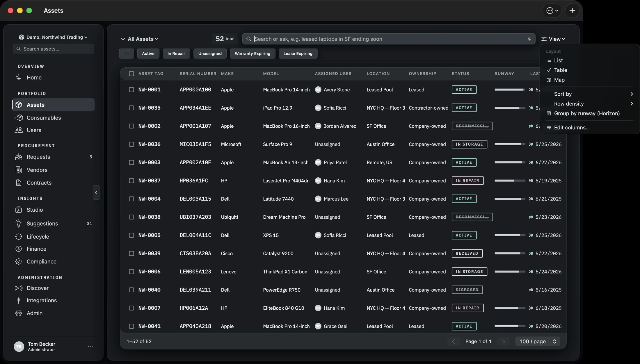Open Studio via its icon
Screen dimensions: 640x364
[19, 210]
